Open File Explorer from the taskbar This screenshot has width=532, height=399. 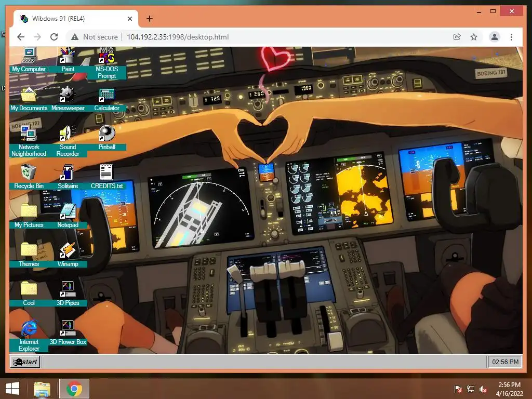42,389
